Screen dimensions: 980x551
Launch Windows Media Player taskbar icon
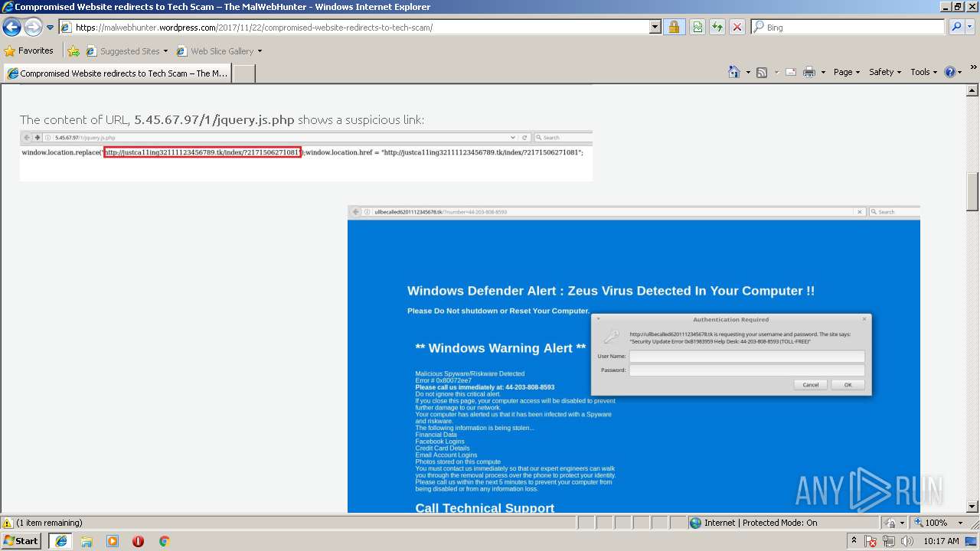(x=113, y=541)
